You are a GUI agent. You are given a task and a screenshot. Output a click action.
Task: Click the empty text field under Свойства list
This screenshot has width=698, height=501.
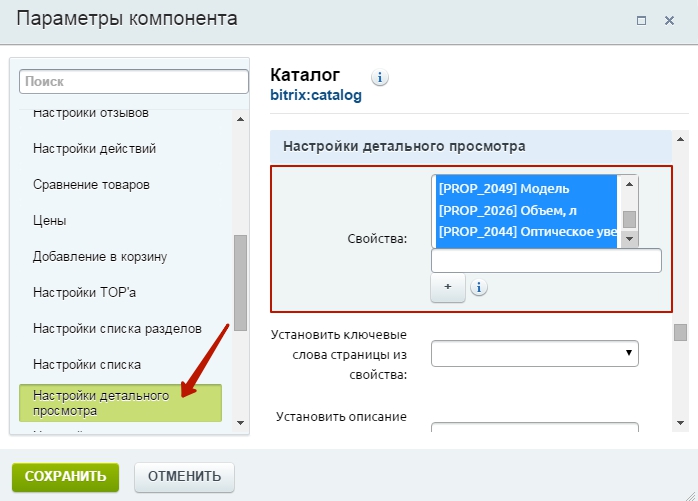tap(546, 261)
